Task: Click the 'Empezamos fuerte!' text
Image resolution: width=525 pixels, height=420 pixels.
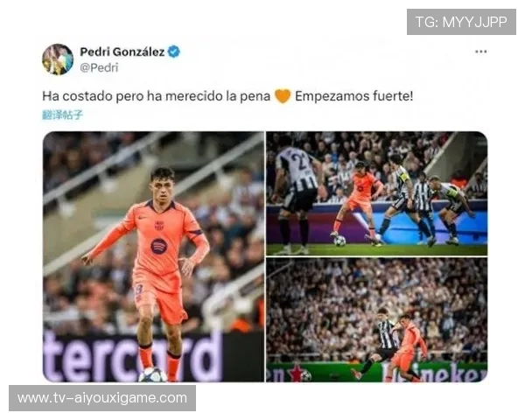Action: tap(353, 96)
